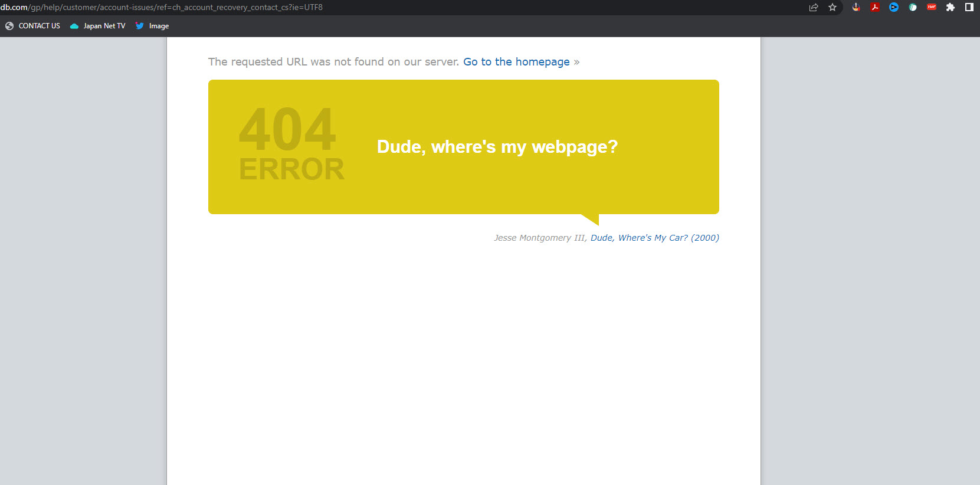Click the Jesse Montgomery III attribution text
The image size is (980, 485).
click(x=539, y=238)
